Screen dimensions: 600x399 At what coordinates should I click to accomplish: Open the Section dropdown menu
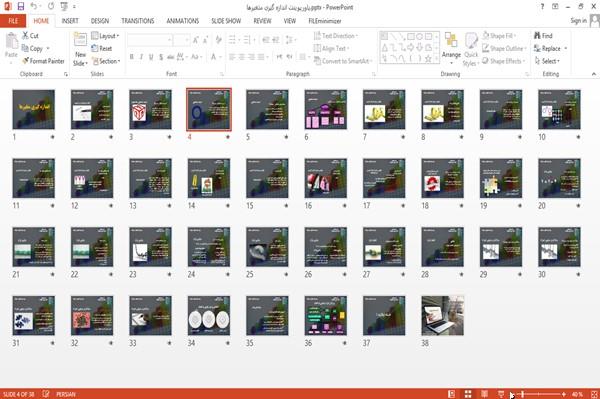106,61
